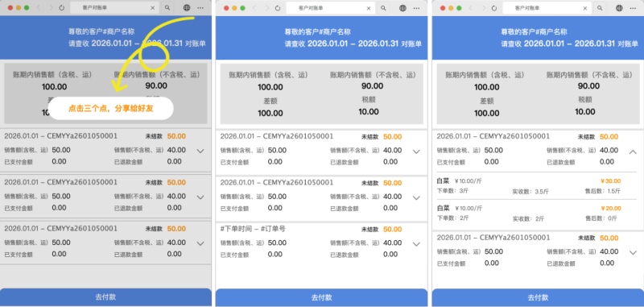Screen dimensions: 644x307
Task: Close the 客户对账单 tab in the left window
Action: coord(153,8)
